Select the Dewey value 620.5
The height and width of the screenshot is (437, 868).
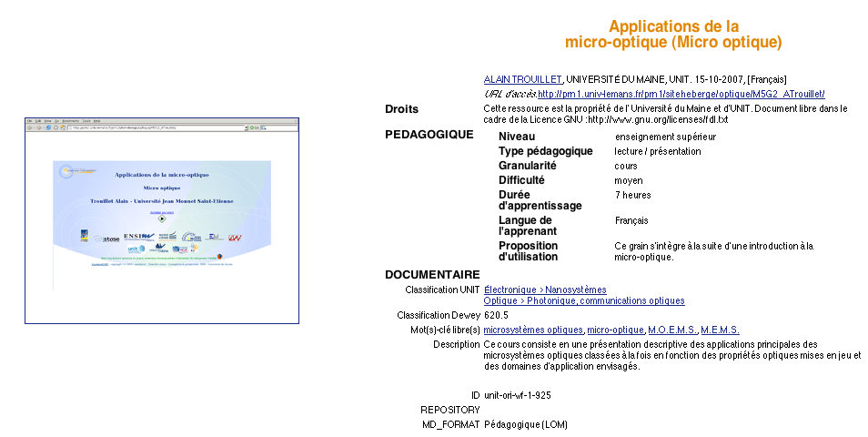pos(496,316)
